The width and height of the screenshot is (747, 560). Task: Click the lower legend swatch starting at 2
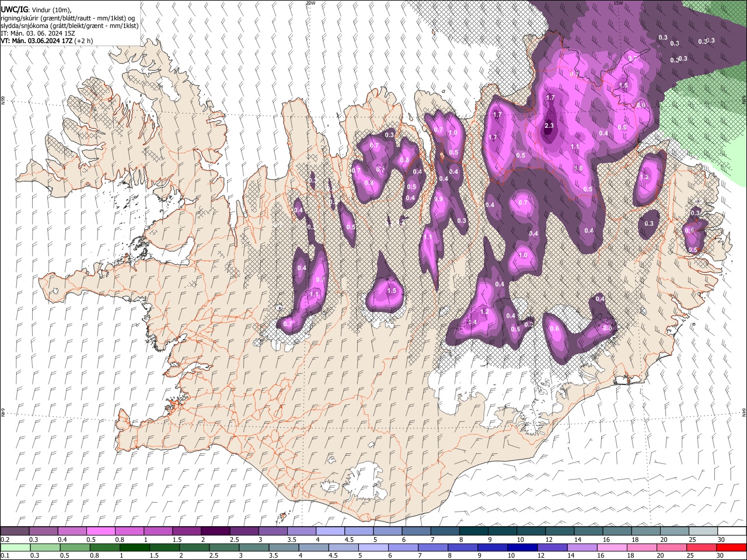click(194, 547)
